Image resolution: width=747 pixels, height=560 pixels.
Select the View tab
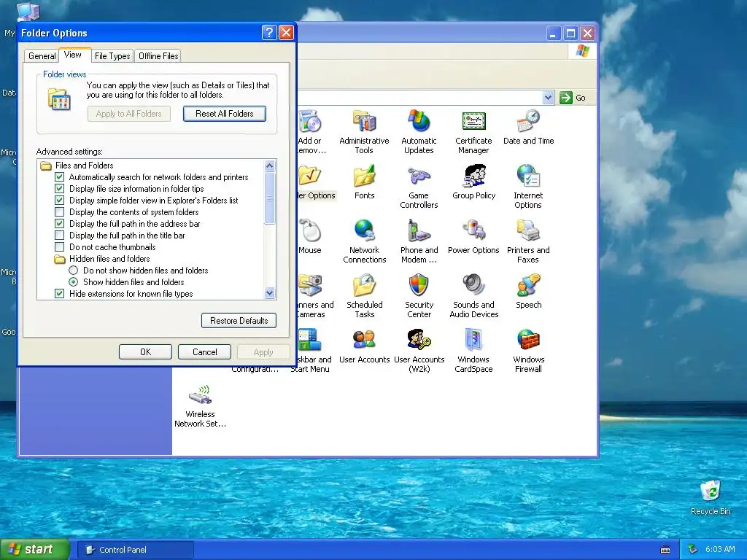(x=73, y=55)
